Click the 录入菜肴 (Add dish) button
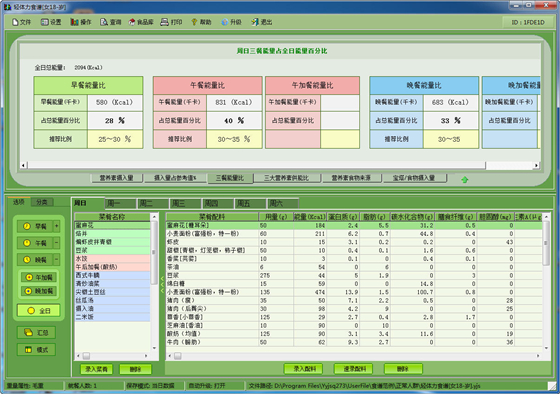This screenshot has width=560, height=394. [x=96, y=369]
